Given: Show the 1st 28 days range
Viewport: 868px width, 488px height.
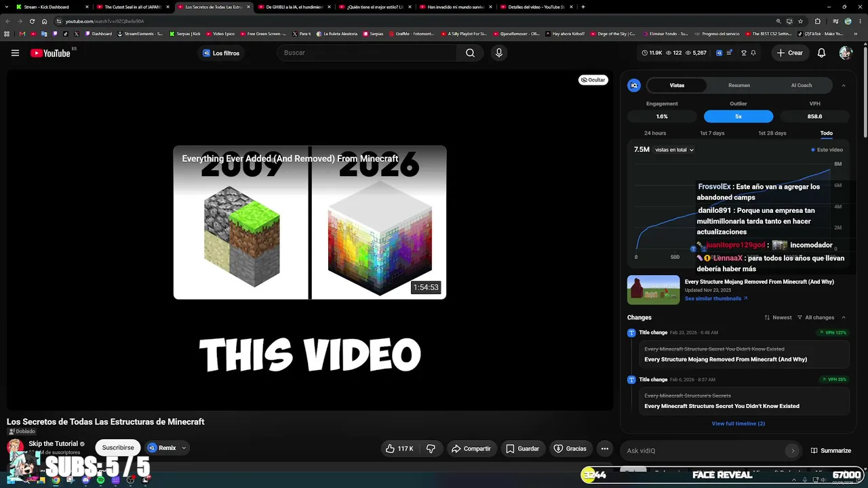Looking at the screenshot, I should coord(772,133).
